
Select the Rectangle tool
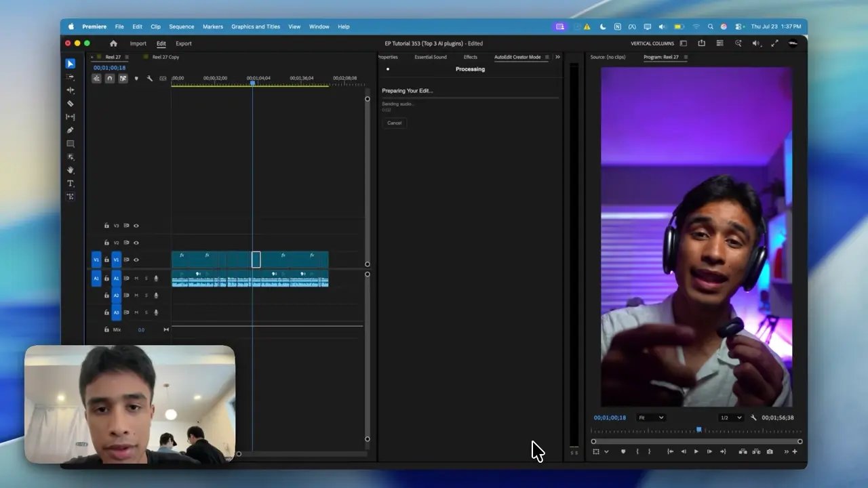point(70,144)
